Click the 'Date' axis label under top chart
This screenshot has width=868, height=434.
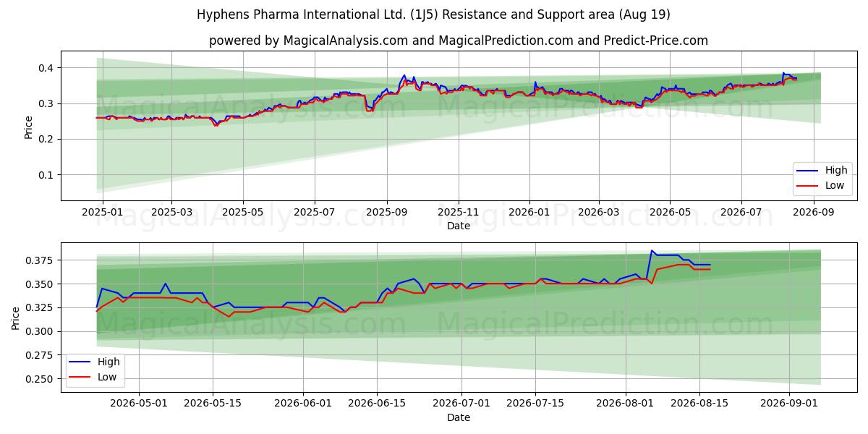[x=459, y=226]
